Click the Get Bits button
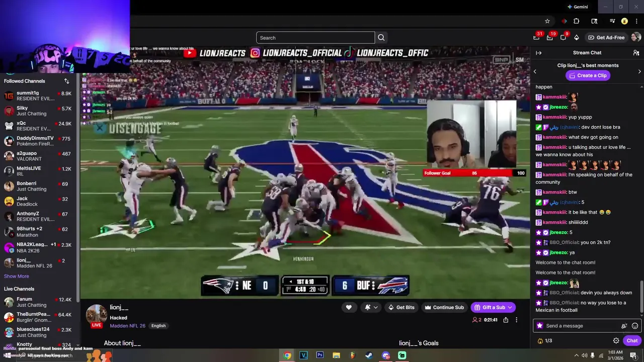The width and height of the screenshot is (644, 362). pyautogui.click(x=401, y=307)
